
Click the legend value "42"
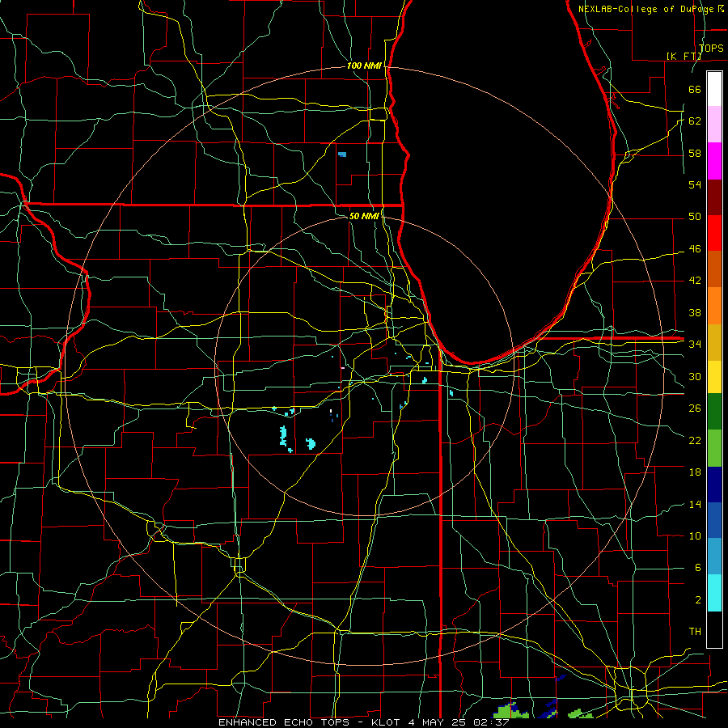[695, 281]
